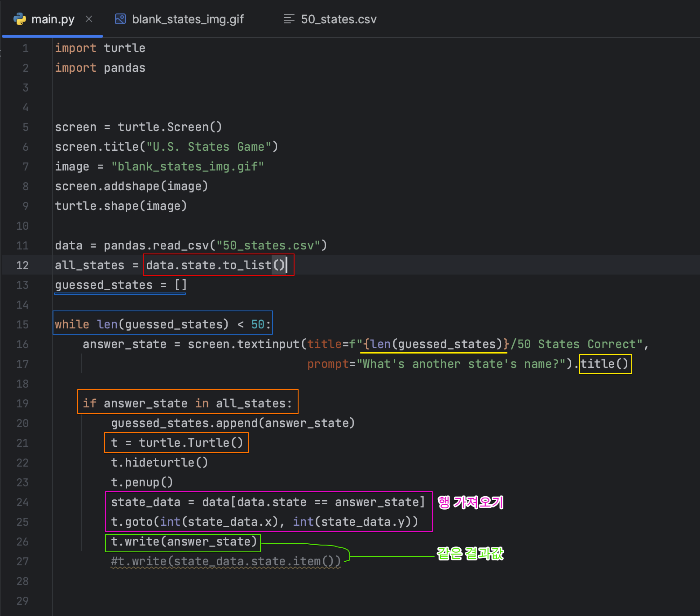The height and width of the screenshot is (616, 700).
Task: Click the image icon on blank_states_img.gif tab
Action: 120,19
